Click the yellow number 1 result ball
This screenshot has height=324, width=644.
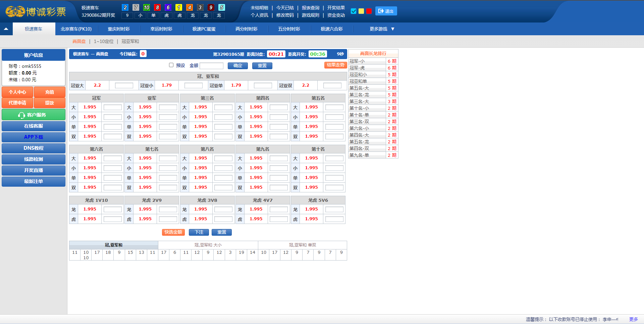(179, 7)
